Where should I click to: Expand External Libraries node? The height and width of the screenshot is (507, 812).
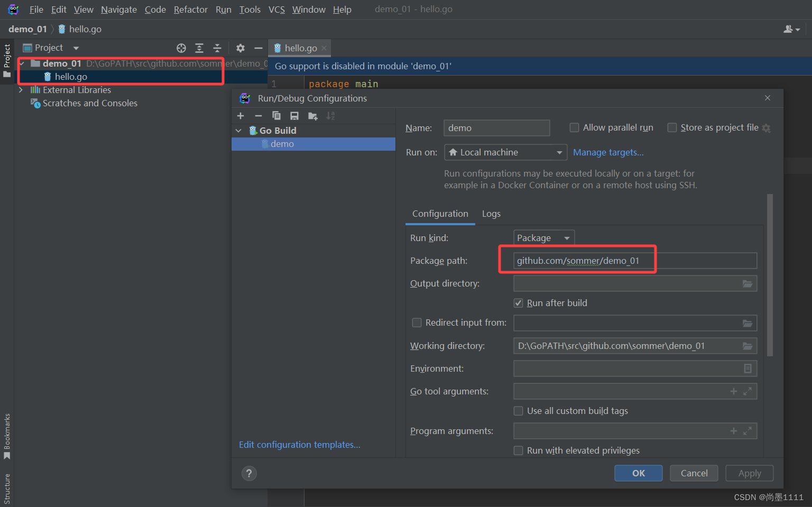pyautogui.click(x=21, y=90)
